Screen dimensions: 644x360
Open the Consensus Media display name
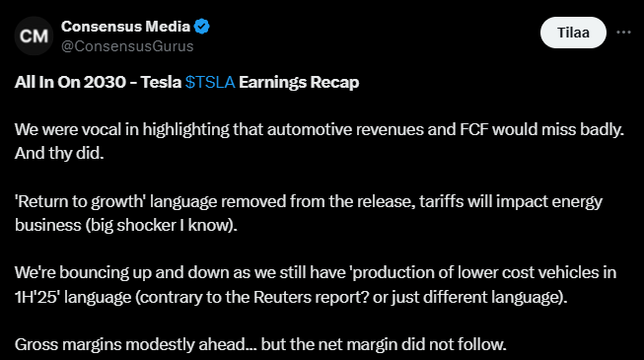pos(125,27)
